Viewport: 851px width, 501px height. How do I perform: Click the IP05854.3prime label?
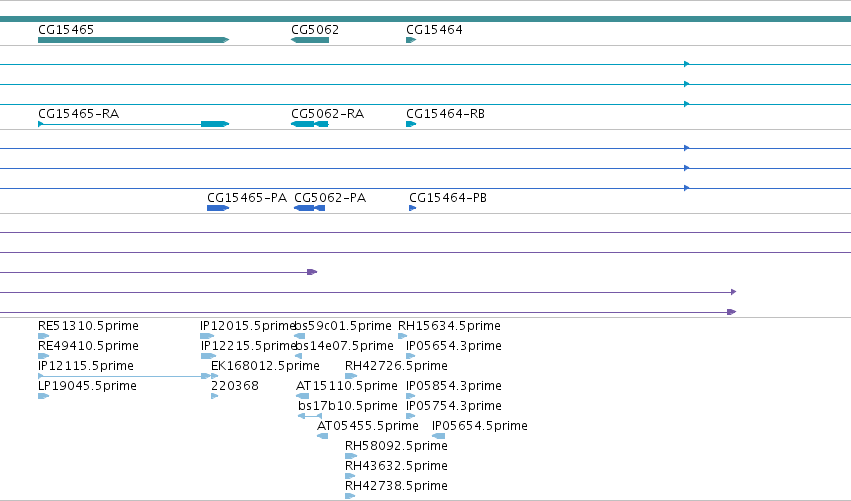tap(454, 386)
